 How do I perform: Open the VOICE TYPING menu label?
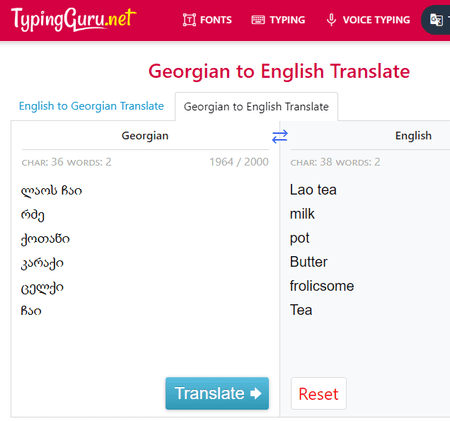click(x=376, y=20)
